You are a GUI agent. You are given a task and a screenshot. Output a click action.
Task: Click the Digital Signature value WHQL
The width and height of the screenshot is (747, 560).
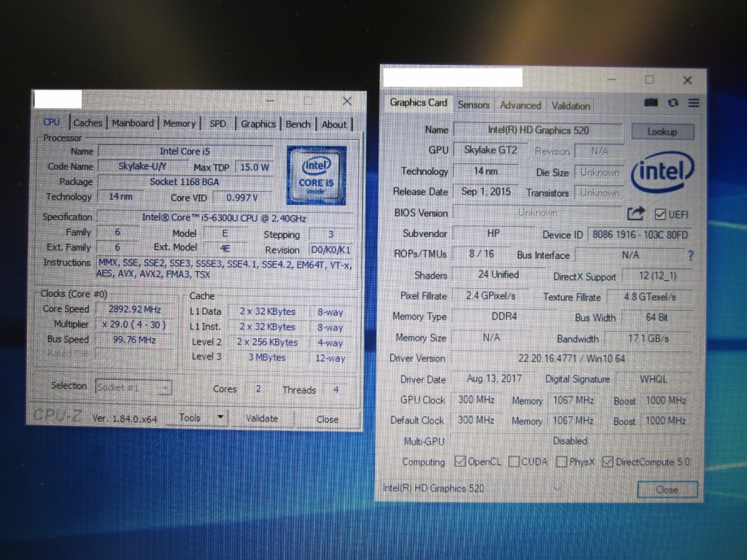pyautogui.click(x=654, y=379)
